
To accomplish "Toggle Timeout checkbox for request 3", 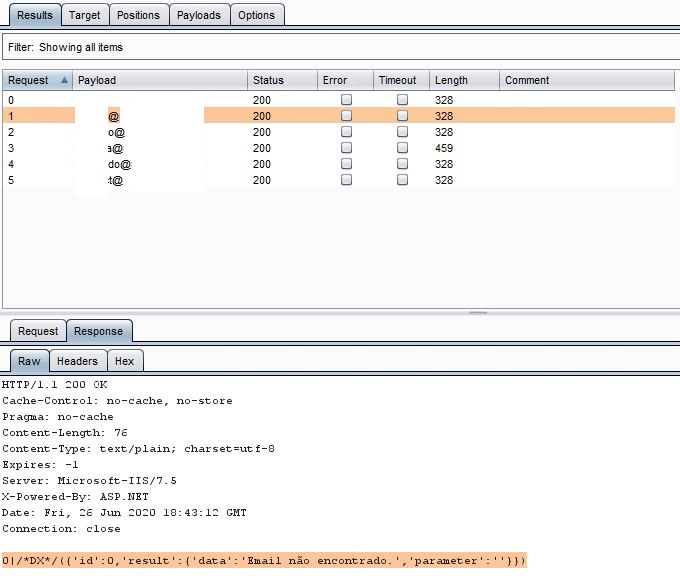I will click(x=402, y=148).
